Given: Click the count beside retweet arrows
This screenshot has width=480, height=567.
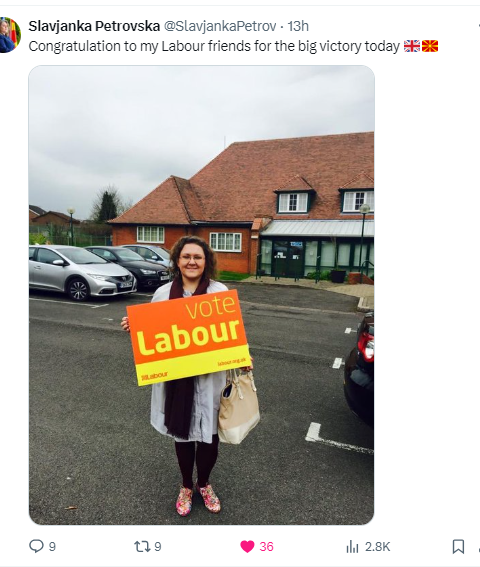Looking at the screenshot, I should click(x=158, y=546).
